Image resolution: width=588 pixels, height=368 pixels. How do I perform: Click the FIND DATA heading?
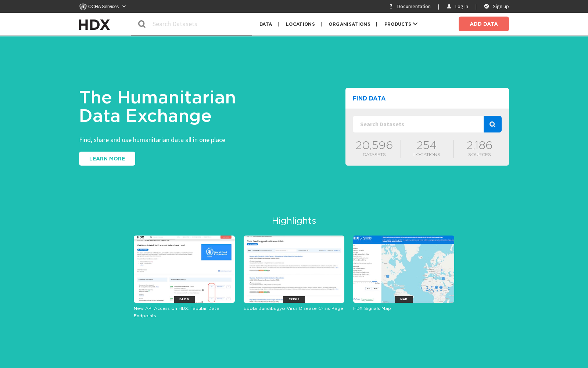[369, 98]
